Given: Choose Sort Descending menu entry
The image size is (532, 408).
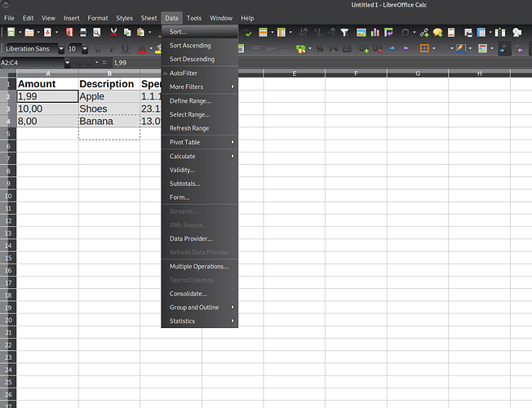Looking at the screenshot, I should pos(199,59).
